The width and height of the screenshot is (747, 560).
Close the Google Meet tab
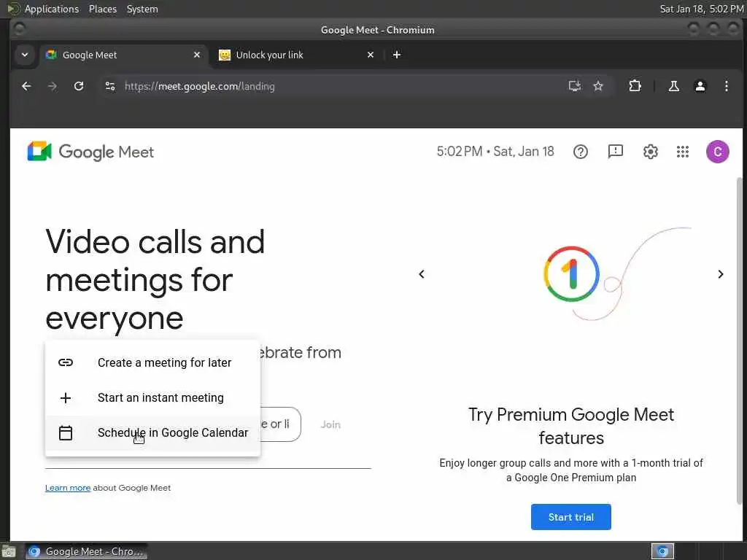pyautogui.click(x=197, y=55)
